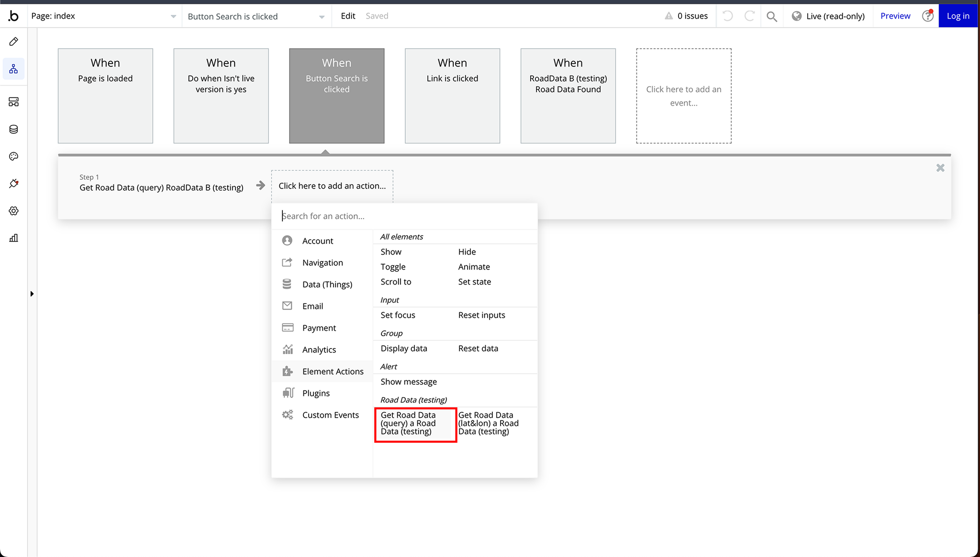The image size is (980, 557).
Task: Click When RoadData B testing Road Data Found event
Action: 568,96
